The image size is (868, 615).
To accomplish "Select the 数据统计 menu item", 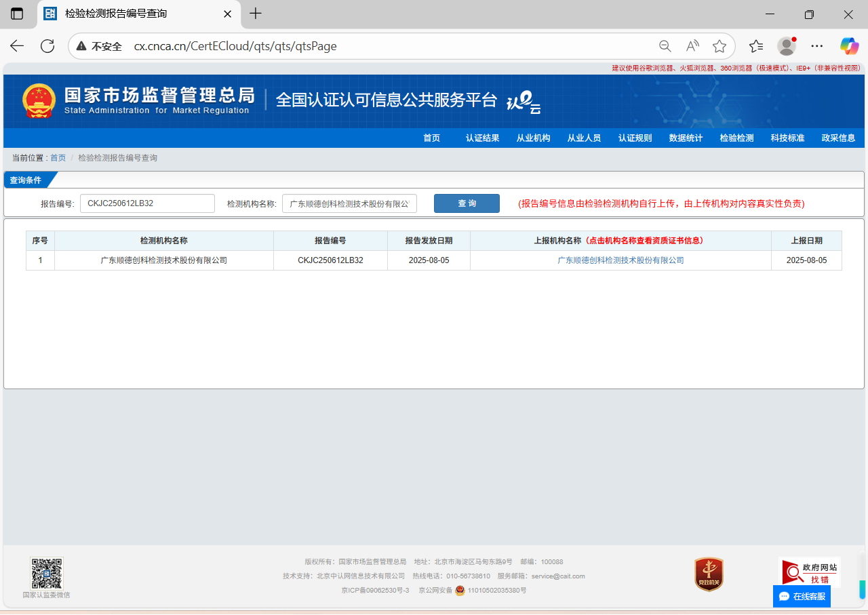I will 686,138.
